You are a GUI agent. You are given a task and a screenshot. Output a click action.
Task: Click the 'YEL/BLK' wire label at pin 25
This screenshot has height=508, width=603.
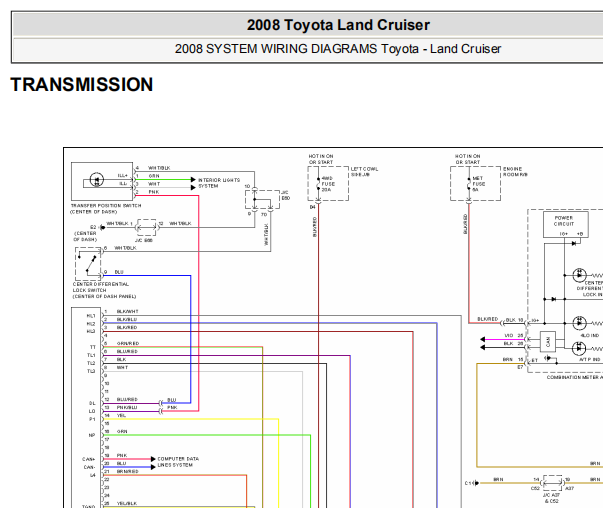(x=127, y=503)
